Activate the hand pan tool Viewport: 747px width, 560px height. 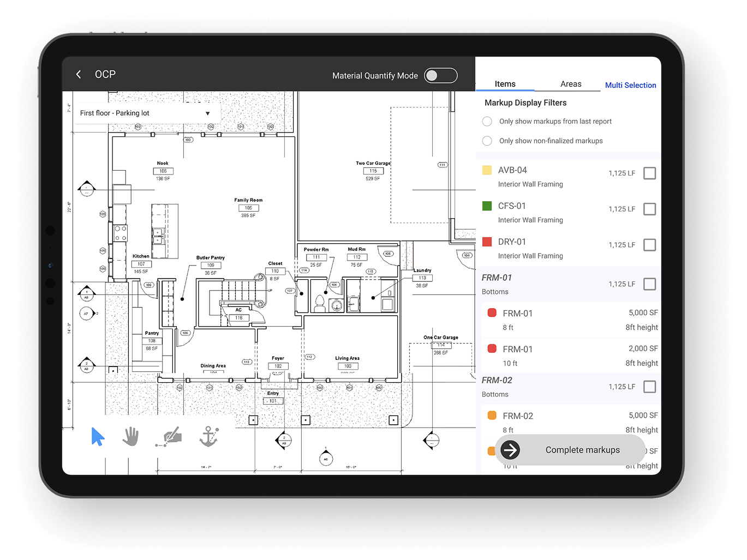point(130,437)
